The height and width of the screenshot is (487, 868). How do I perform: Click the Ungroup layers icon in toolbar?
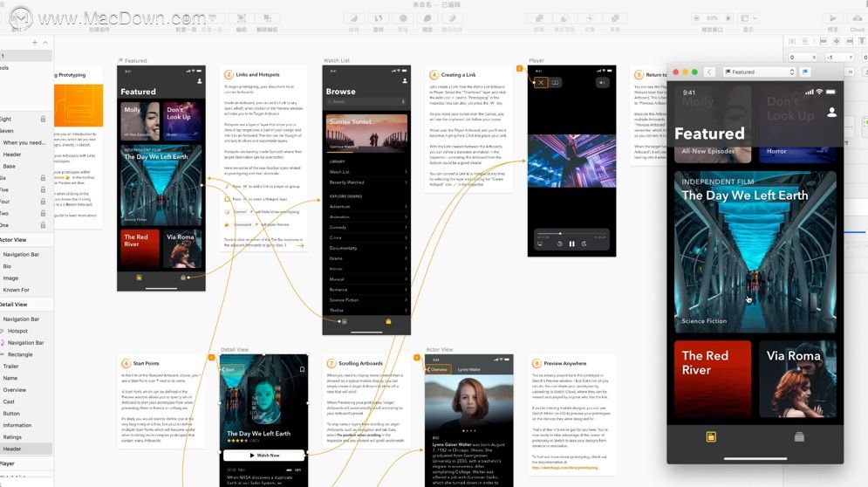coord(267,18)
